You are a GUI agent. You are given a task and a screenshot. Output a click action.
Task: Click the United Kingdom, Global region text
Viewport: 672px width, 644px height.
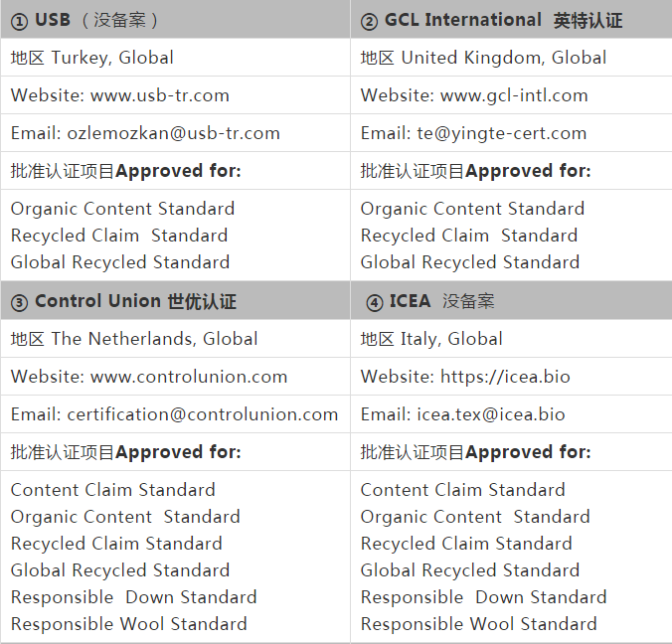[x=503, y=58]
